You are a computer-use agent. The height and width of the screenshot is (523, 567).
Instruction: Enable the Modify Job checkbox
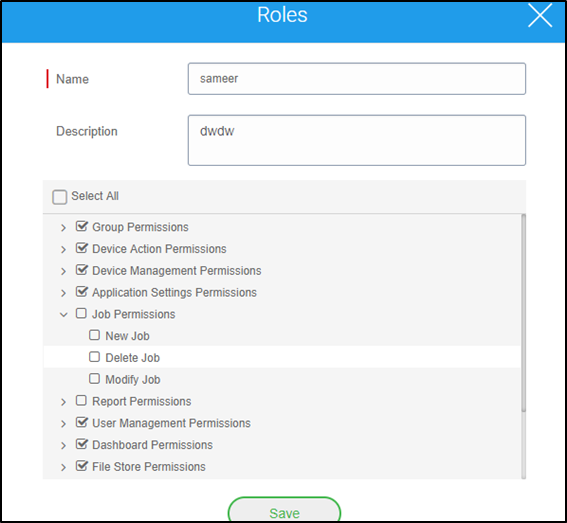point(94,378)
